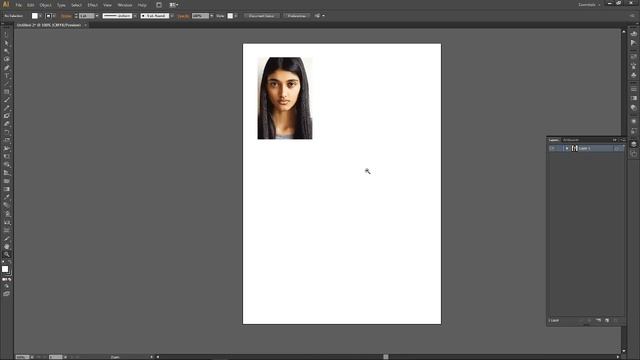The height and width of the screenshot is (360, 640).
Task: Select the Hand tool
Action: pos(7,247)
